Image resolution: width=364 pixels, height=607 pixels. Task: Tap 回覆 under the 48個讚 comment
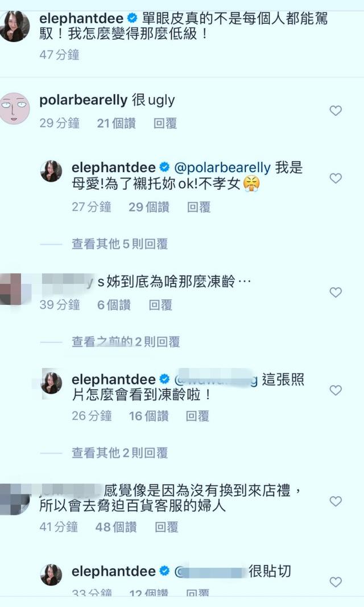(x=166, y=527)
